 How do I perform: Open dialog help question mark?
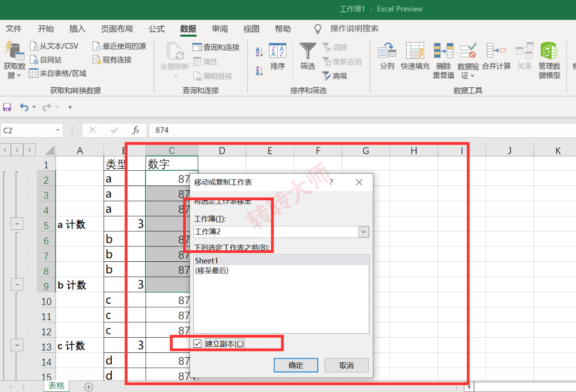click(331, 182)
